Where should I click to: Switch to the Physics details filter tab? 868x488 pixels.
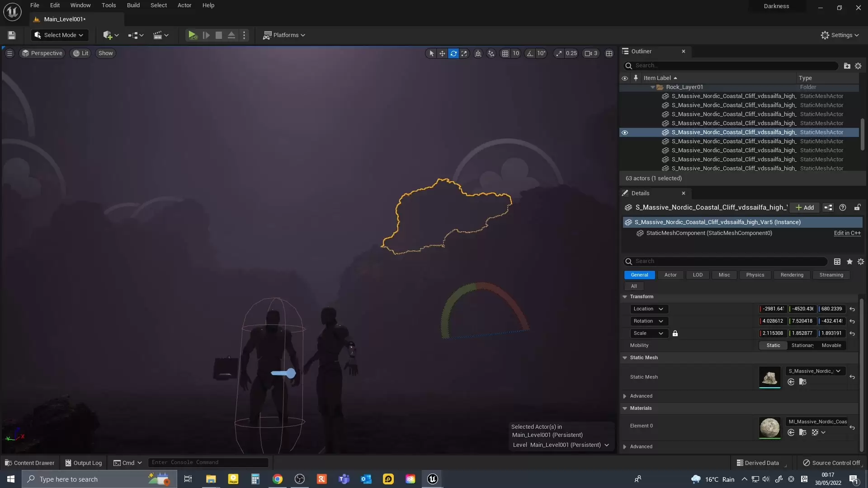tap(755, 275)
